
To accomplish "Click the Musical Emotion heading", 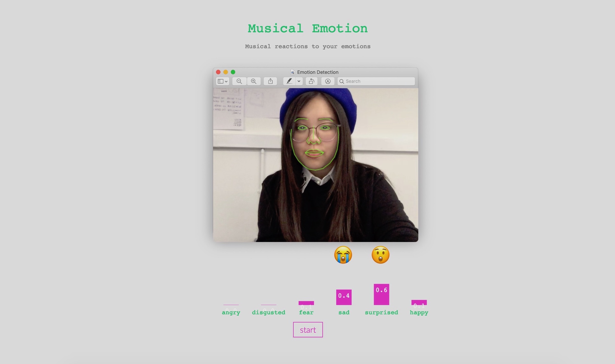I will (x=308, y=28).
